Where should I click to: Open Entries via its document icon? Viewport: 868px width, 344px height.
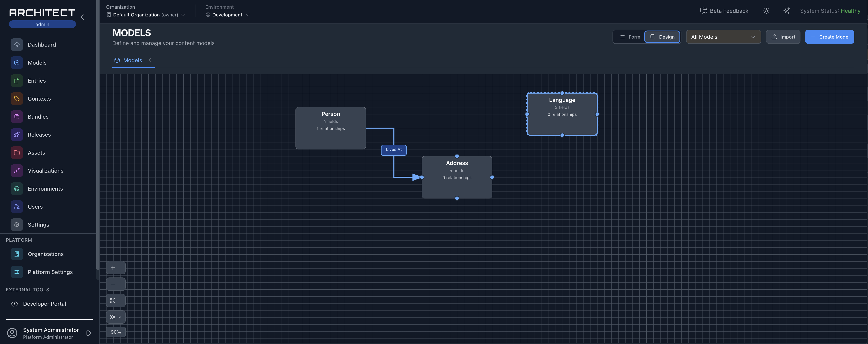16,81
